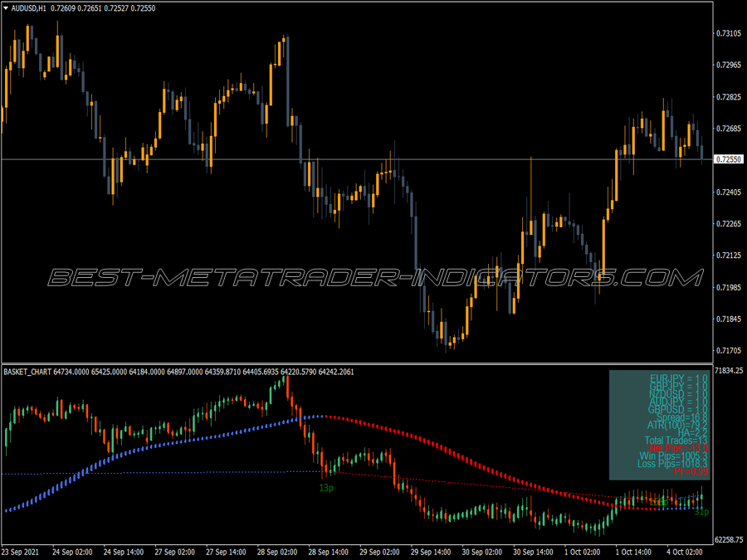Click the 30 Sep 14:00 time label
This screenshot has width=747, height=560.
(x=533, y=553)
